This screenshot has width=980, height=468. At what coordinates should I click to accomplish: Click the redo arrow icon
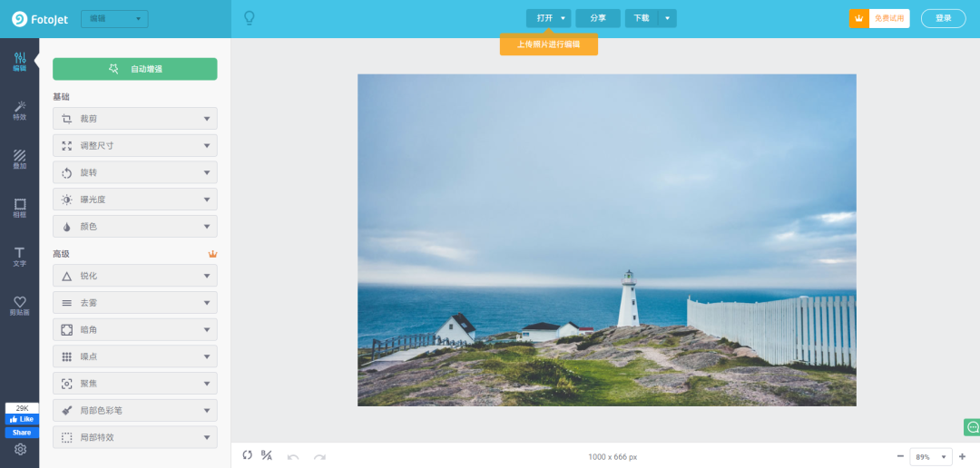319,457
